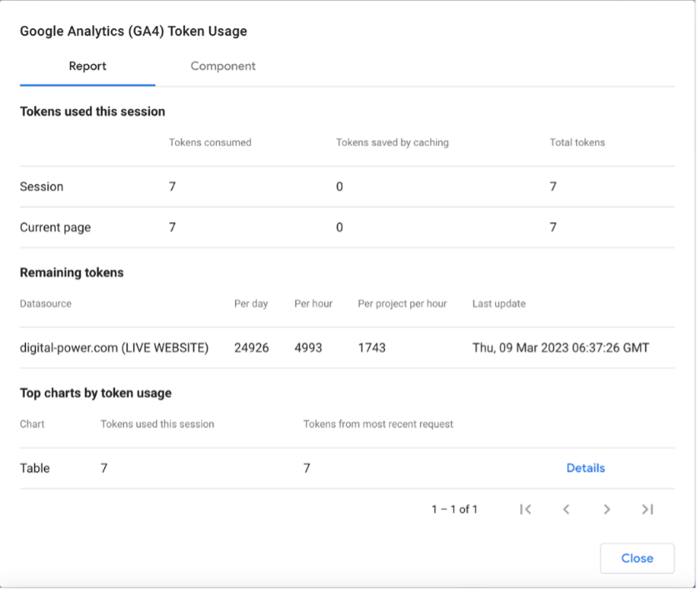700x592 pixels.
Task: Click the Current page row label
Action: 55,227
